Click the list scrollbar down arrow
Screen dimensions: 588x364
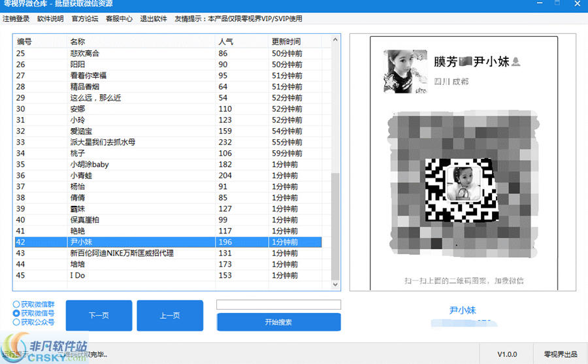point(336,285)
